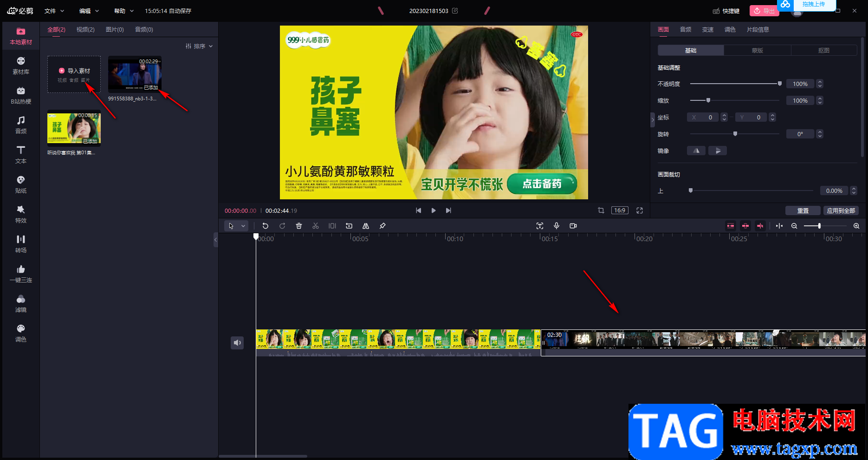Screen dimensions: 868x460
Task: Click the pin marker tool icon
Action: coord(382,226)
